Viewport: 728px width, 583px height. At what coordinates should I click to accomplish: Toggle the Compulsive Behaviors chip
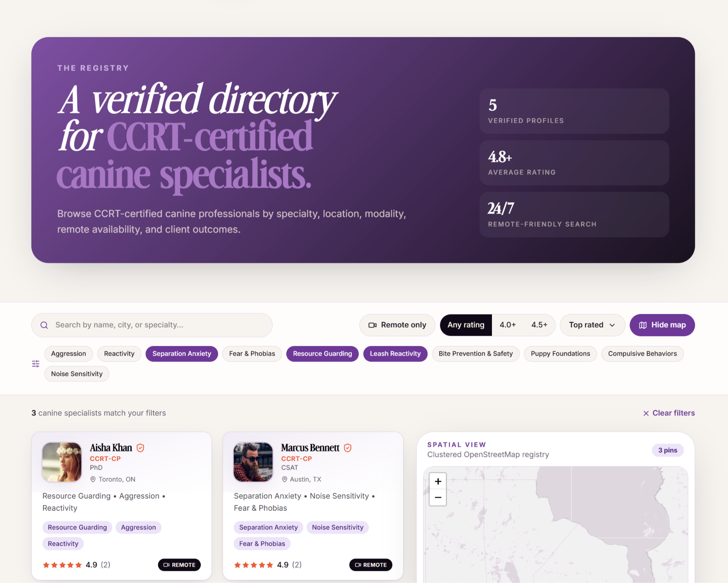click(643, 354)
